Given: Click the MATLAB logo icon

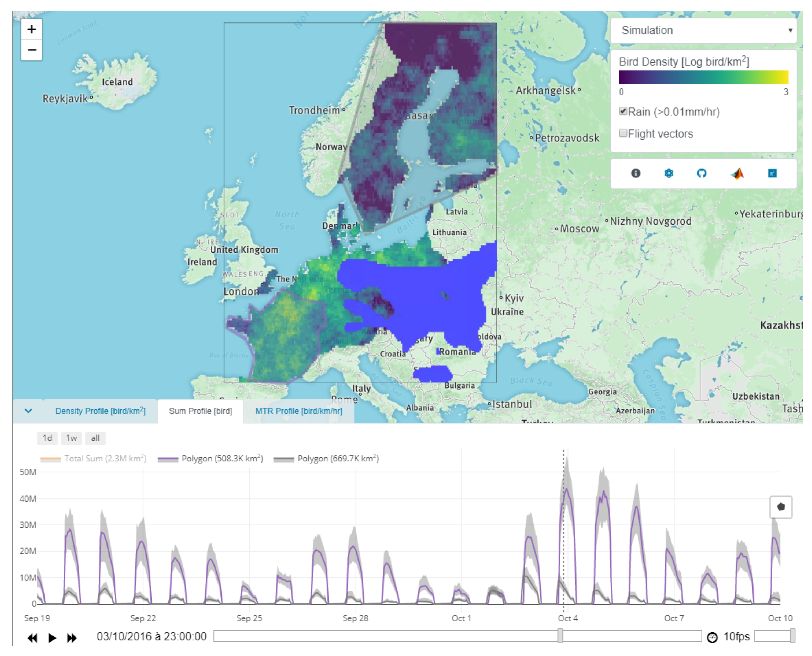Looking at the screenshot, I should (737, 173).
